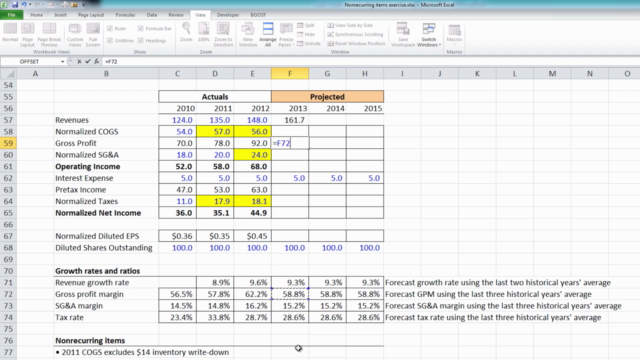Image resolution: width=640 pixels, height=360 pixels.
Task: Switch to Normal workbook view
Action: coord(10,33)
